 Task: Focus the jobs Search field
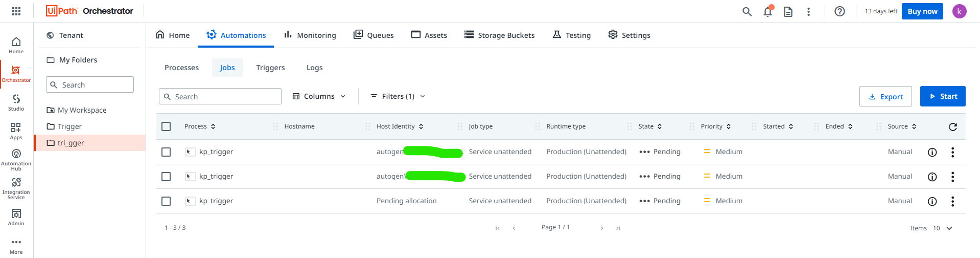pyautogui.click(x=220, y=96)
